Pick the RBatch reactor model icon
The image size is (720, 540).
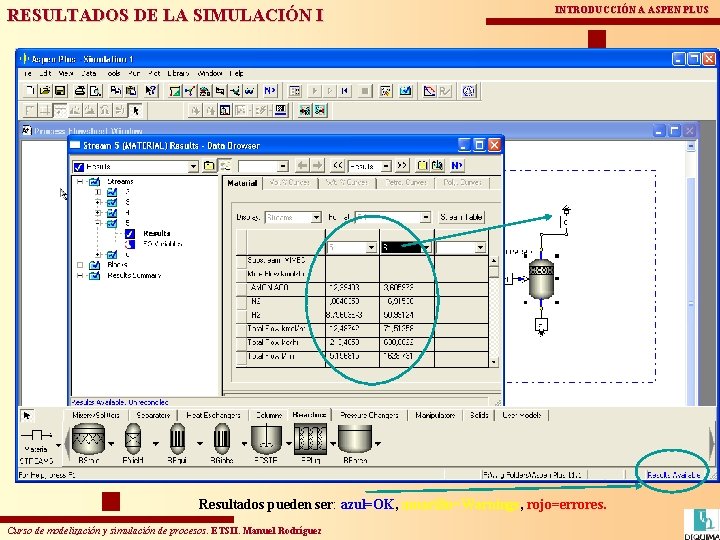coord(354,439)
